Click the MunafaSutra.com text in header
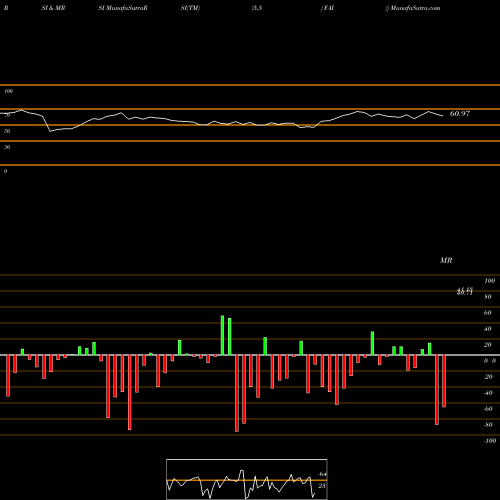The height and width of the screenshot is (500, 500). coord(415,8)
